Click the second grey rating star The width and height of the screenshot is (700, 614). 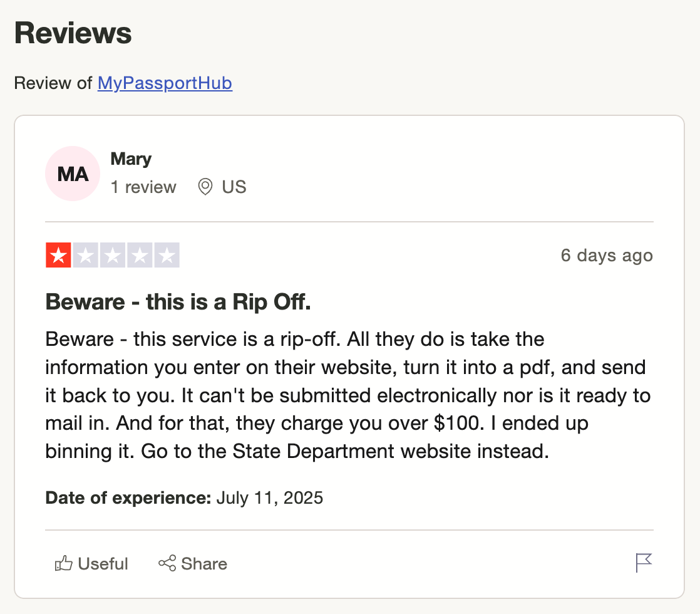(x=86, y=255)
